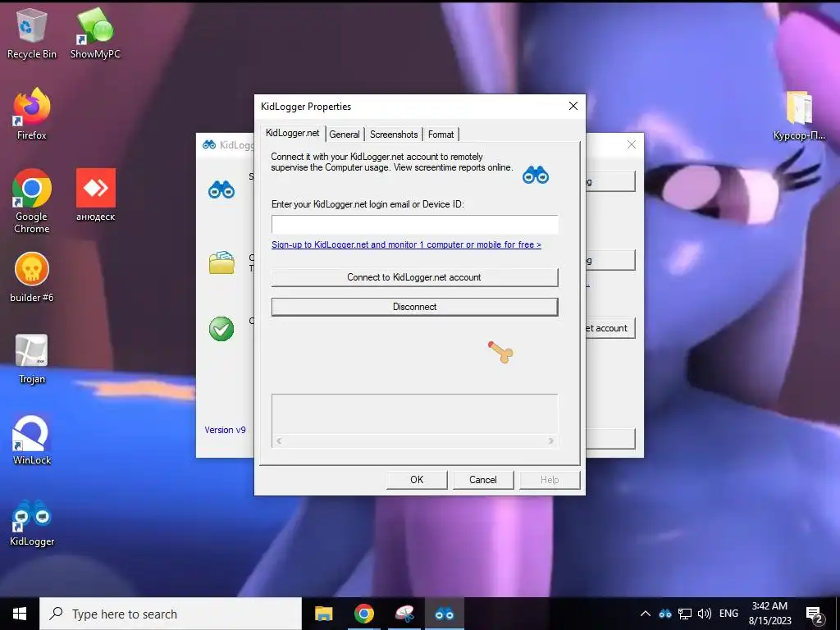
Task: Click Connect to KidLogger.net account button
Action: [x=414, y=277]
